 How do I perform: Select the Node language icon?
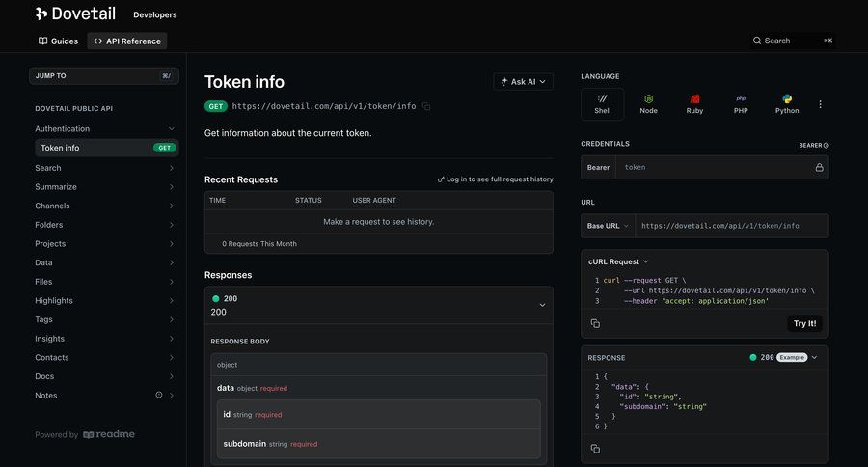point(648,104)
